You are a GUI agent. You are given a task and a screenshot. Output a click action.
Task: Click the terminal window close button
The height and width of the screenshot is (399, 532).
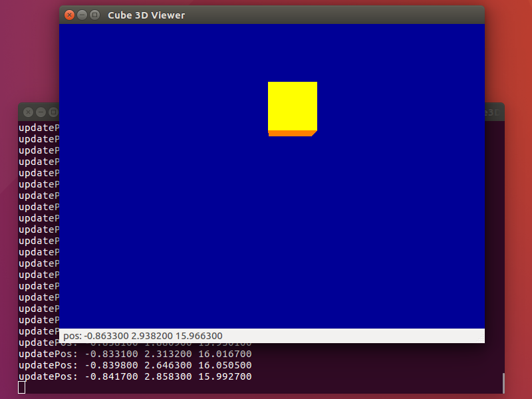(27, 112)
